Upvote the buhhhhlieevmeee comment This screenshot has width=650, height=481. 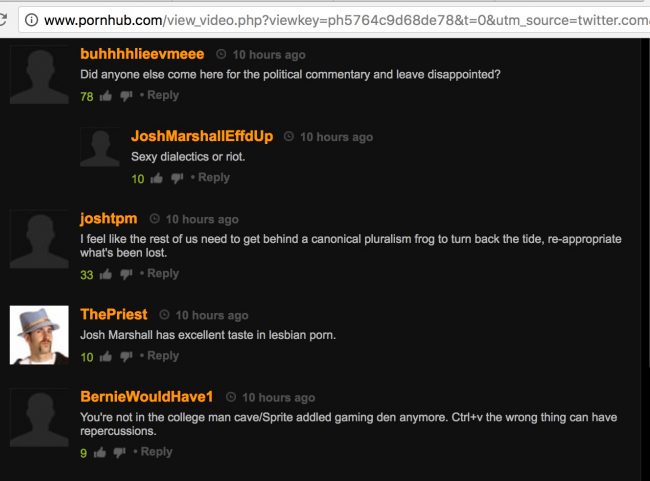106,96
